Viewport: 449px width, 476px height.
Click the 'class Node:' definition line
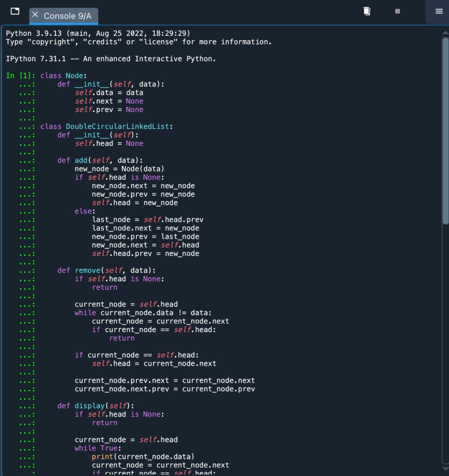[63, 76]
